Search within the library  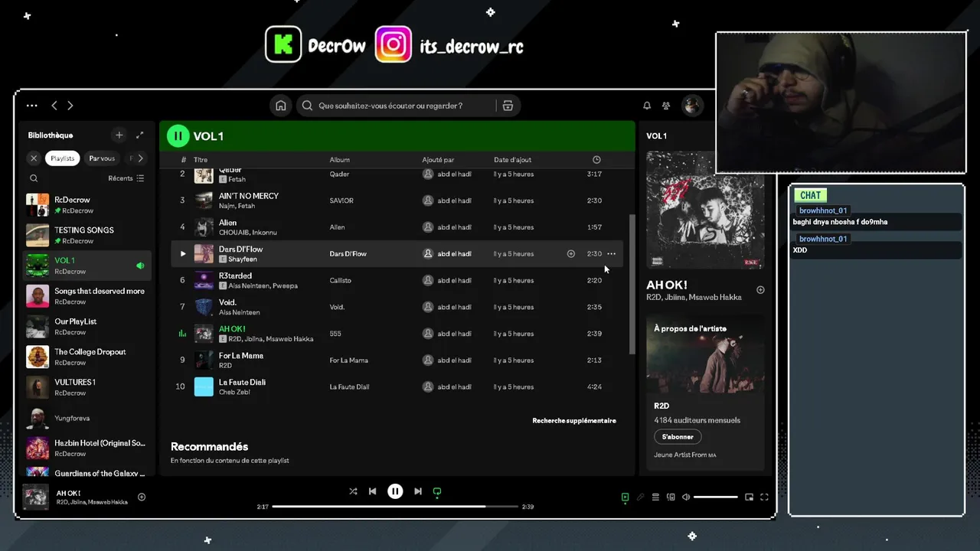(x=34, y=178)
